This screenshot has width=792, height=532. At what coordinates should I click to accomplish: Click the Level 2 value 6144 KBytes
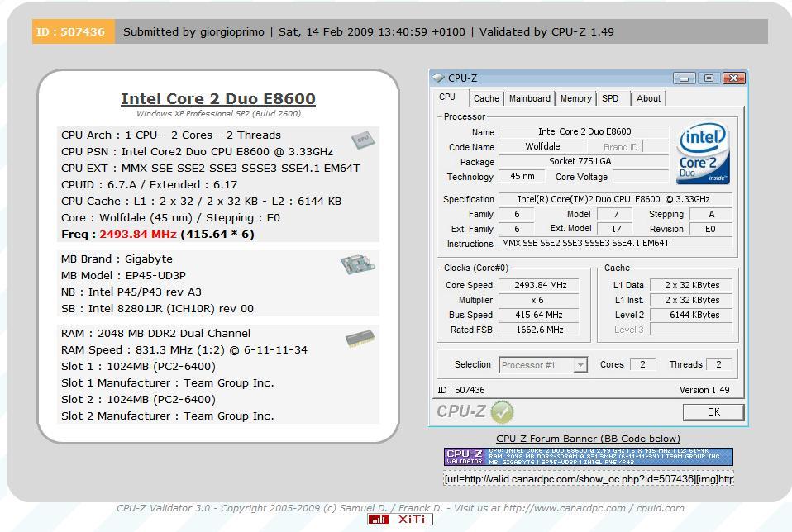691,315
